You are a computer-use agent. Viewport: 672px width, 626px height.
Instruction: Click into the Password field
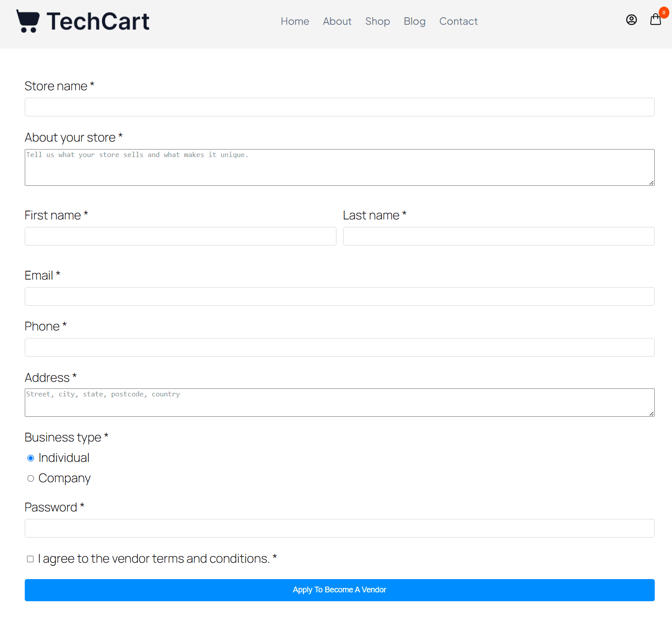[340, 528]
